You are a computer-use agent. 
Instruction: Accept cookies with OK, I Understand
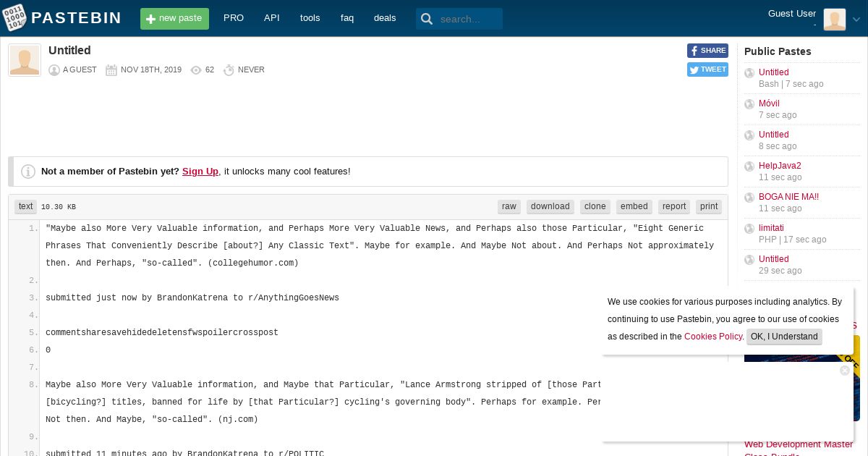tap(784, 337)
